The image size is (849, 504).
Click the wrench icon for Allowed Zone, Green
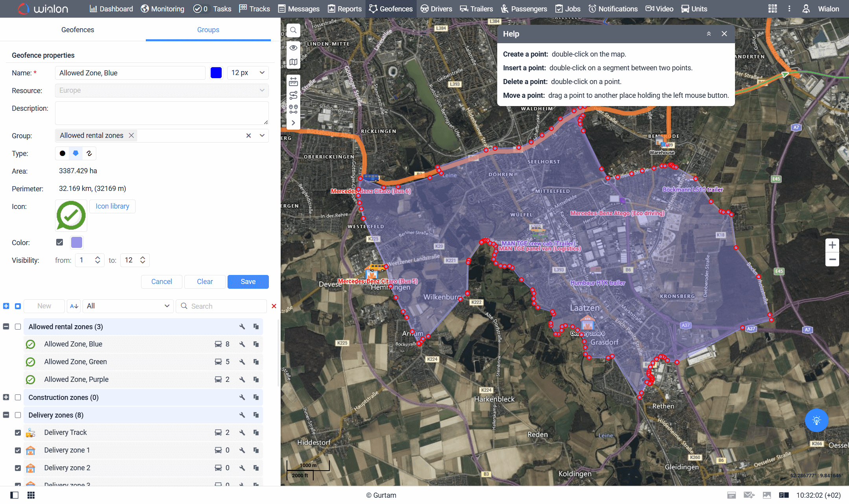pyautogui.click(x=242, y=361)
